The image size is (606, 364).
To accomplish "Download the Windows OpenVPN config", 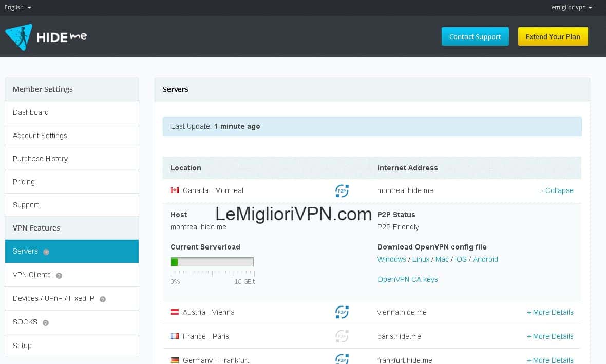I will [x=391, y=259].
